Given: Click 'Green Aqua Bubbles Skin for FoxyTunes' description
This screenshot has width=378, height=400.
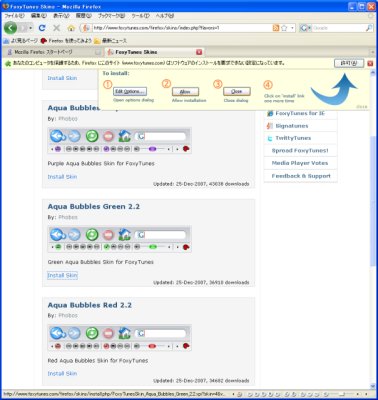Looking at the screenshot, I should point(101,262).
